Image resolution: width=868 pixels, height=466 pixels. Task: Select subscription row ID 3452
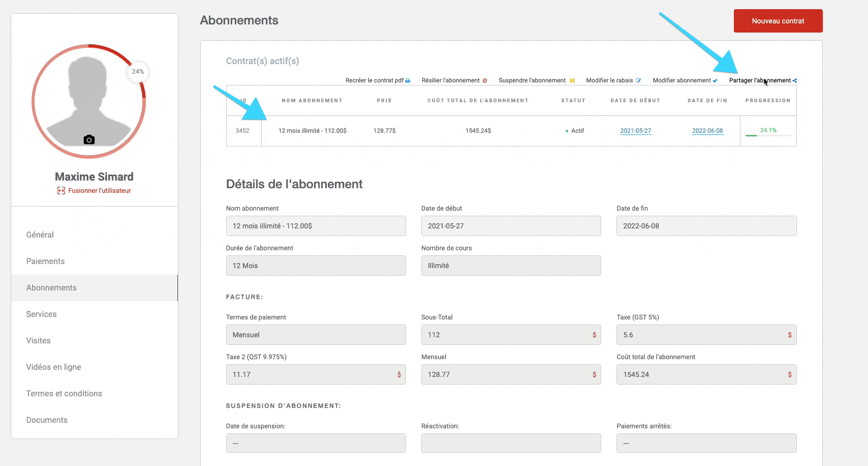pos(243,131)
